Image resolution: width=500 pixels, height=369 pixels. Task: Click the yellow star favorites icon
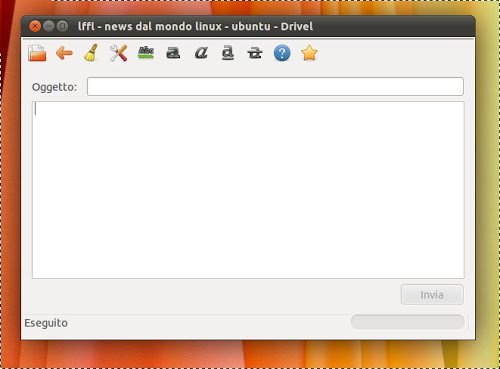click(309, 53)
